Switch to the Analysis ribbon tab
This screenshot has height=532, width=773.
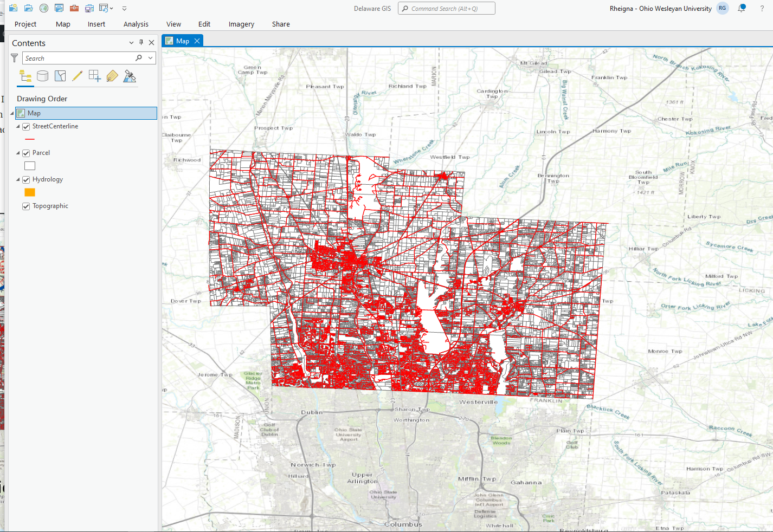coord(136,24)
